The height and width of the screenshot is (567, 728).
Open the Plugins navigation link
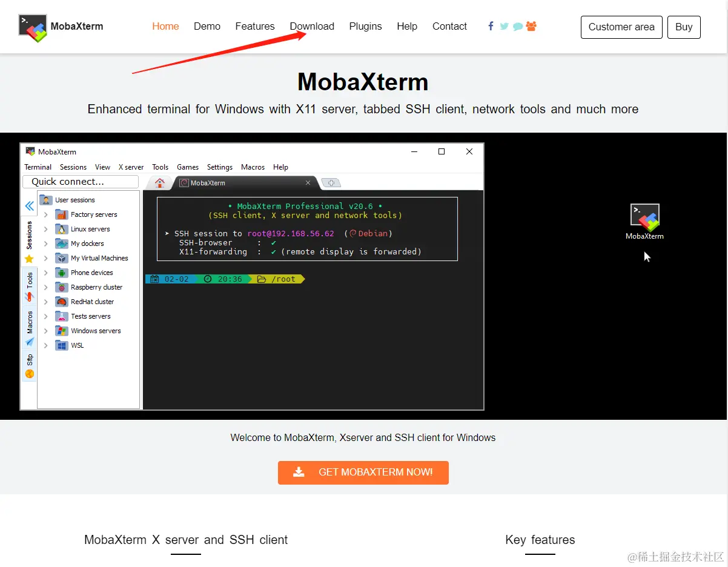click(365, 26)
